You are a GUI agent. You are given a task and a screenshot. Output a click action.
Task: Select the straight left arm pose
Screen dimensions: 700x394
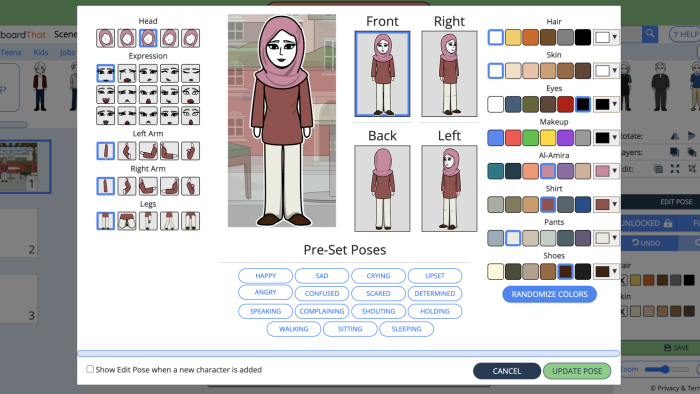105,151
